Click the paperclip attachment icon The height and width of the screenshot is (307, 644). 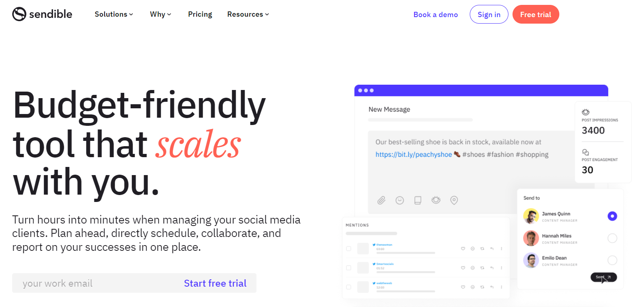[381, 200]
